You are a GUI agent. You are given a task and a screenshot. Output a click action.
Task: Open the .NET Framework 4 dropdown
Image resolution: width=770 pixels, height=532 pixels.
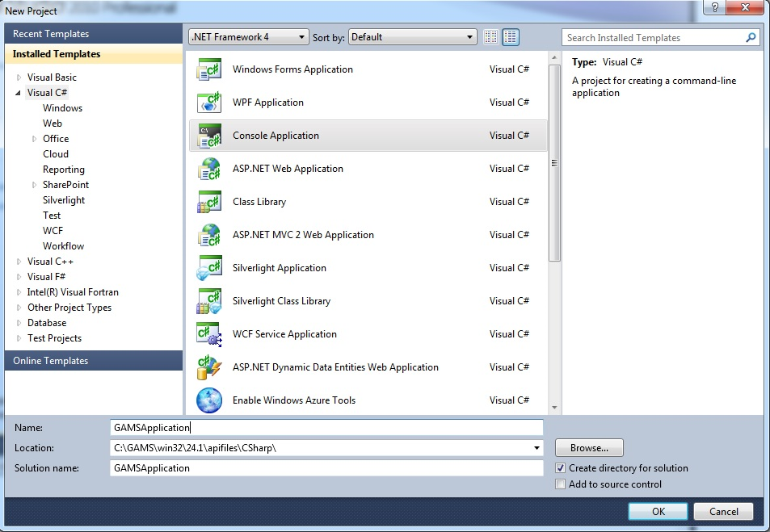coord(249,37)
